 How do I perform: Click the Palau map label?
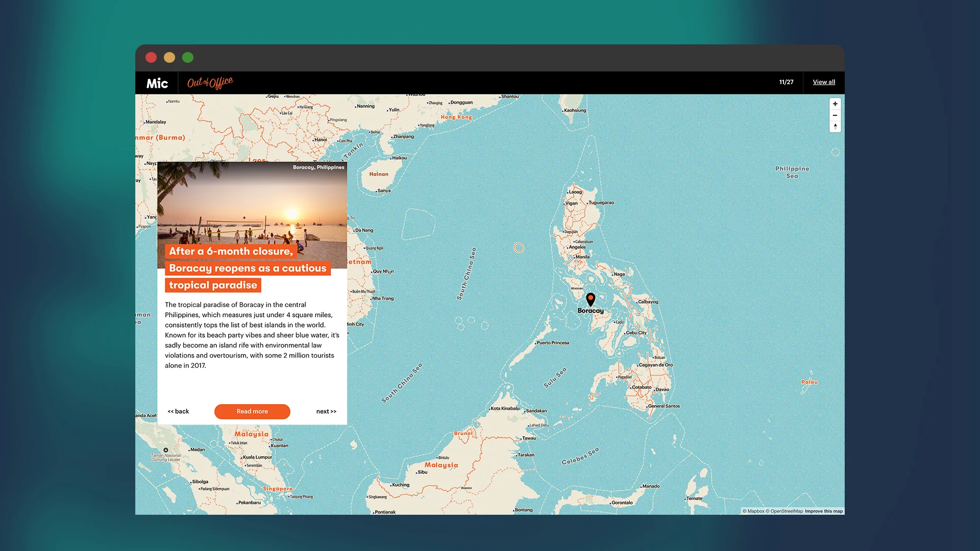(x=810, y=382)
